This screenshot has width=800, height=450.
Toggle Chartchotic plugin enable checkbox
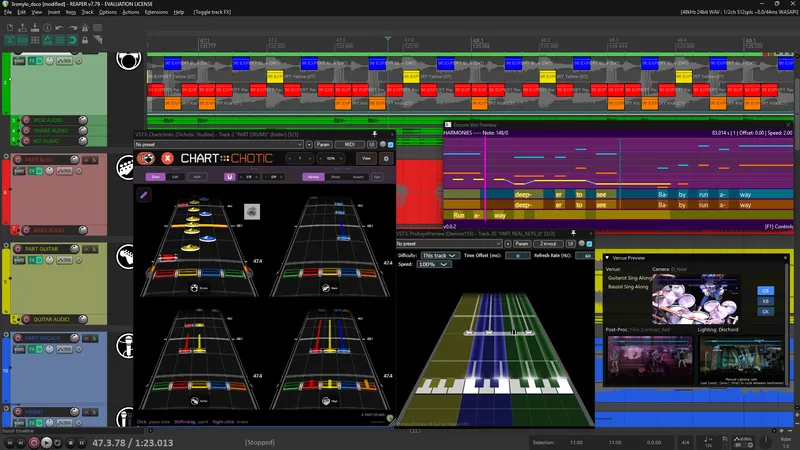point(391,145)
